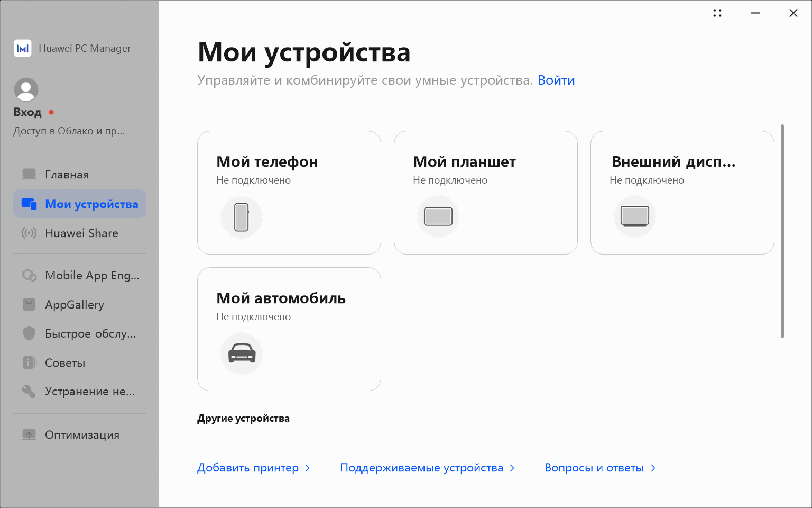
Task: Open the four-dot window options menu
Action: pos(717,13)
